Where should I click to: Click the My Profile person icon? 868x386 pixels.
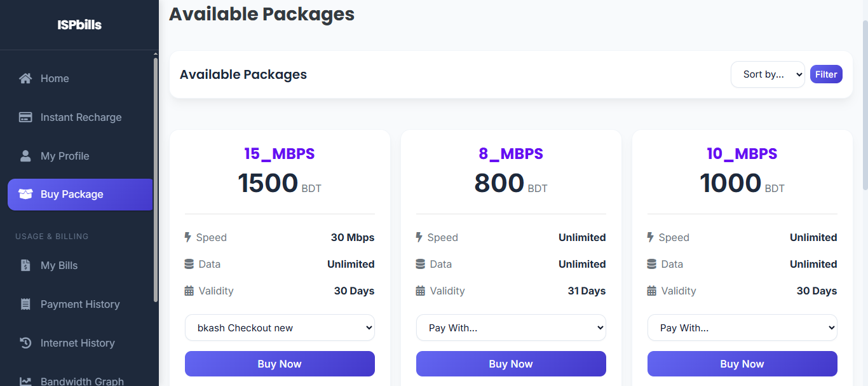(x=25, y=156)
